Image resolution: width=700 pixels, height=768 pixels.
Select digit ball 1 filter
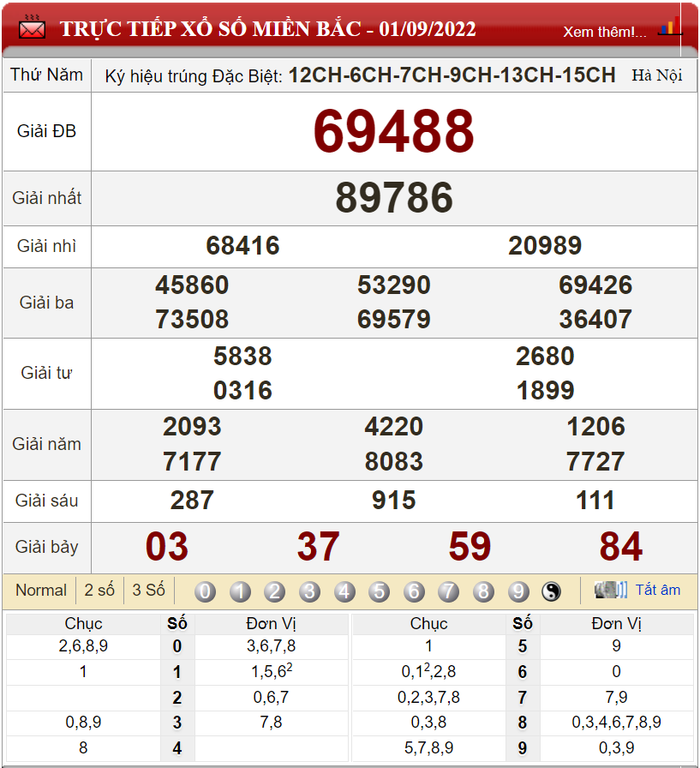click(240, 591)
